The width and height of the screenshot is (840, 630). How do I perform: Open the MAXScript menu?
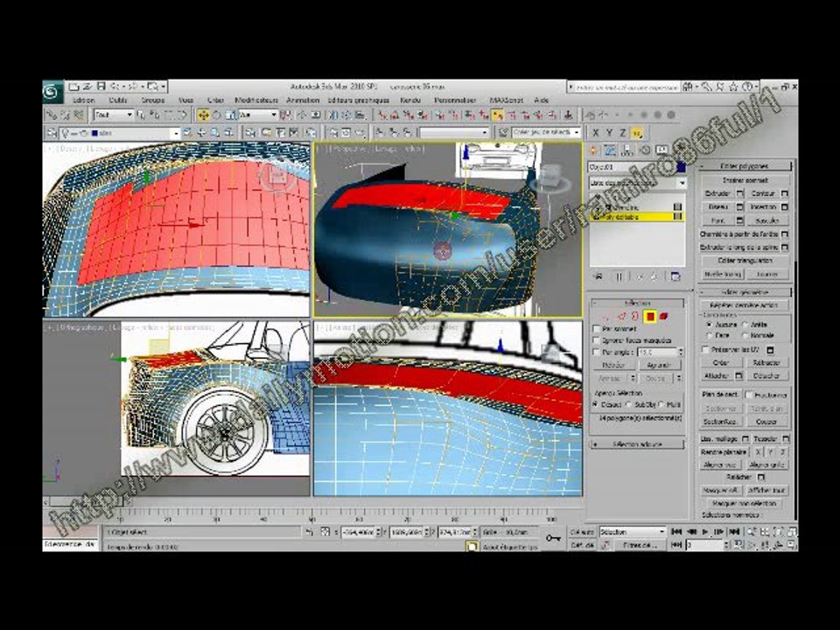(507, 100)
